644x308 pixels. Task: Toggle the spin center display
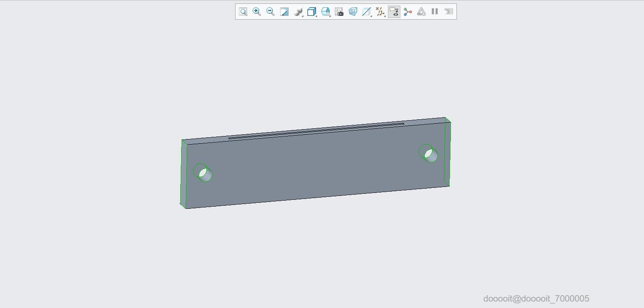408,12
